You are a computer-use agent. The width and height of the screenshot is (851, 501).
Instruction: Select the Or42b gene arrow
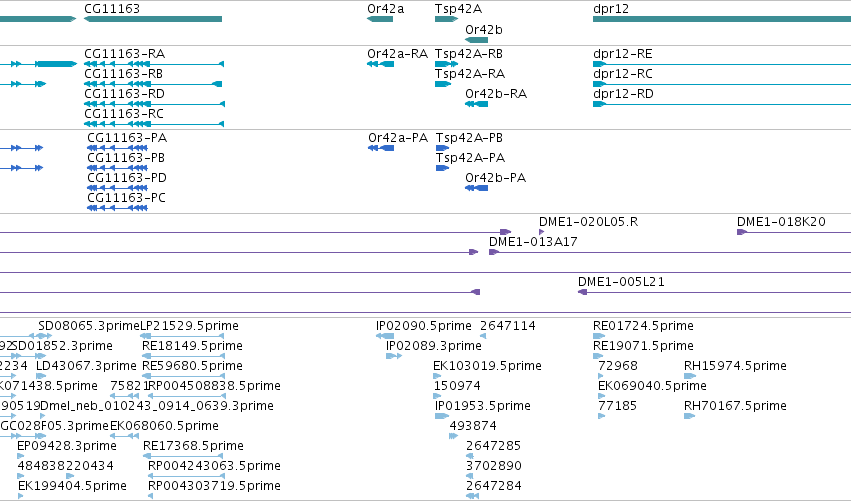477,40
